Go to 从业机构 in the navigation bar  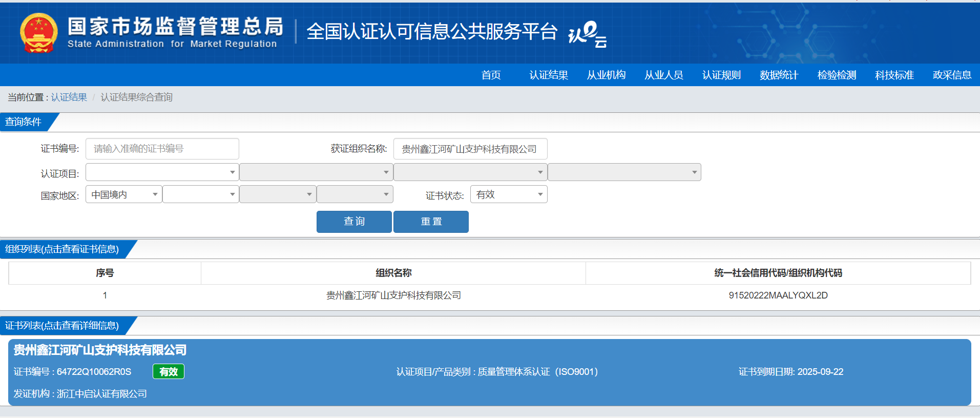606,75
